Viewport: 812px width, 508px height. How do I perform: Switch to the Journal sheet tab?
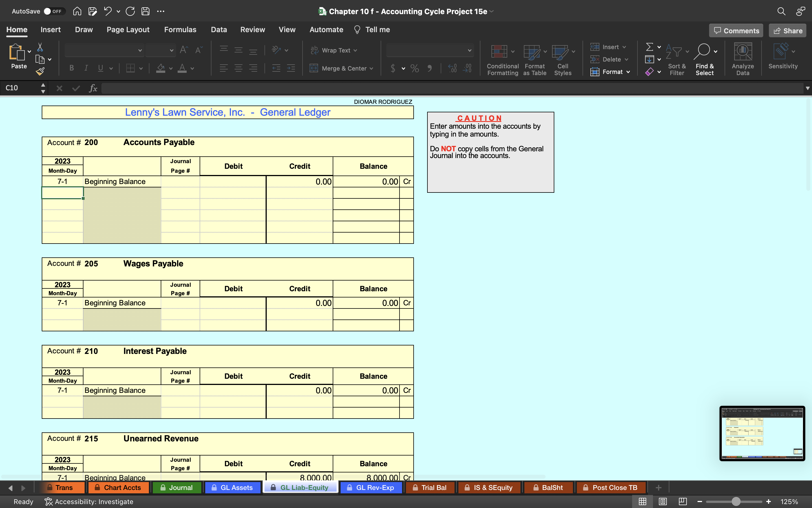coord(177,487)
